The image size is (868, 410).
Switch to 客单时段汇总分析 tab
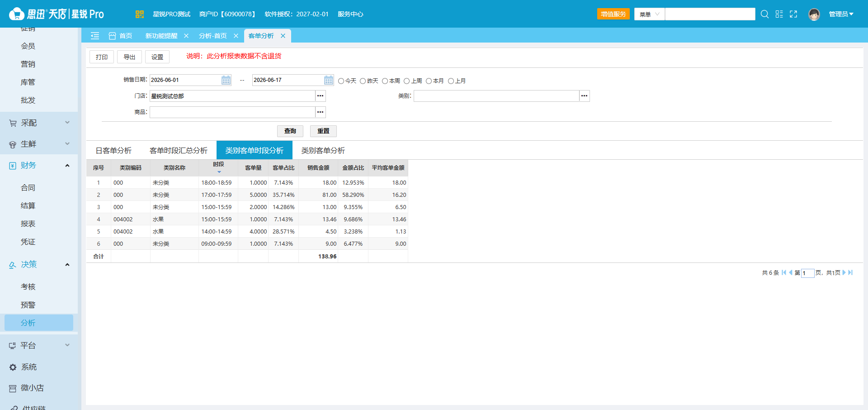[179, 150]
